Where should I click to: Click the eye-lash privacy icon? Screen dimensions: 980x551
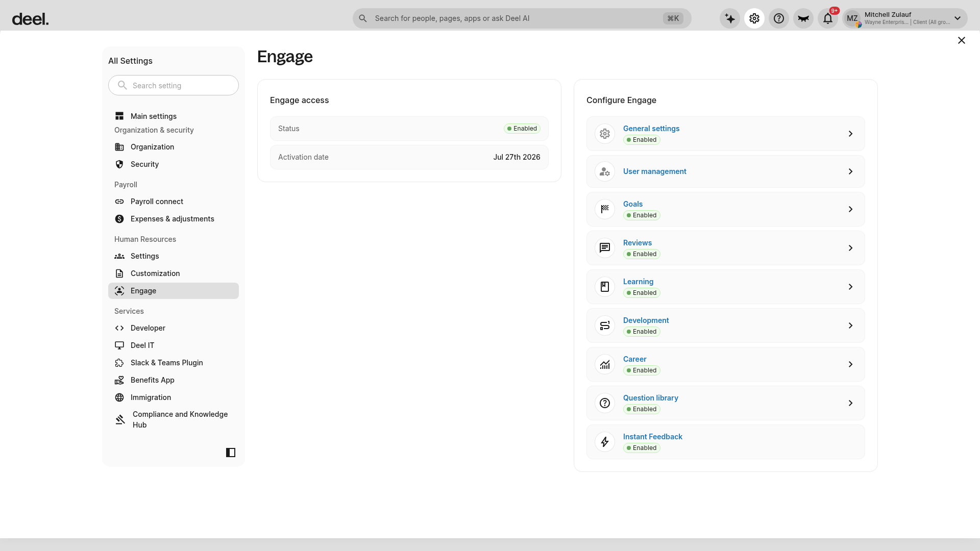pyautogui.click(x=803, y=18)
